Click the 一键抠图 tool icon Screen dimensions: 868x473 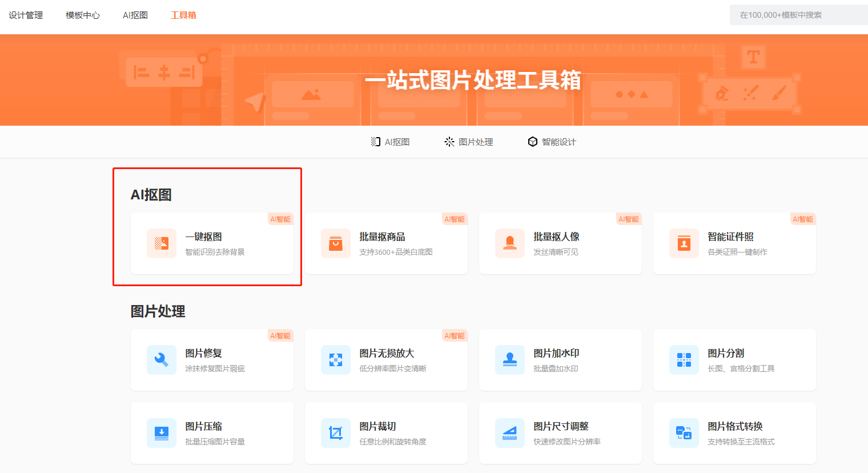click(x=162, y=243)
